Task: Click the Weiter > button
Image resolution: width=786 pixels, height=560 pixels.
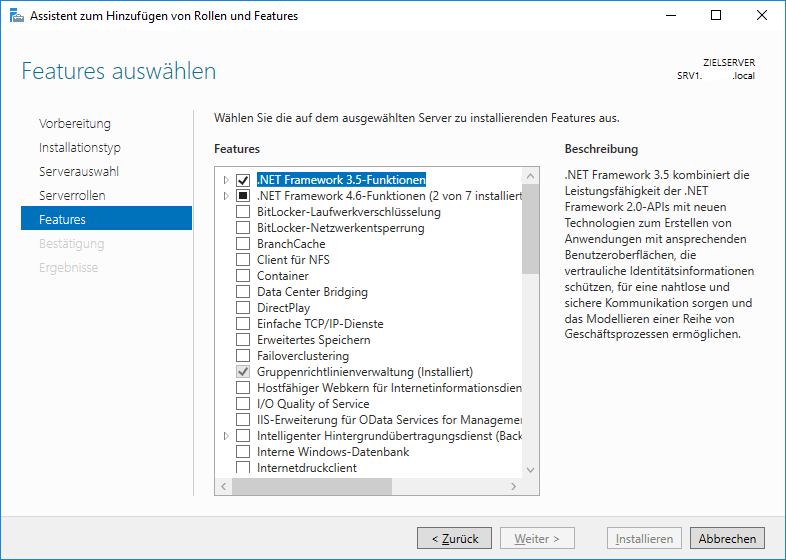Action: click(x=537, y=539)
